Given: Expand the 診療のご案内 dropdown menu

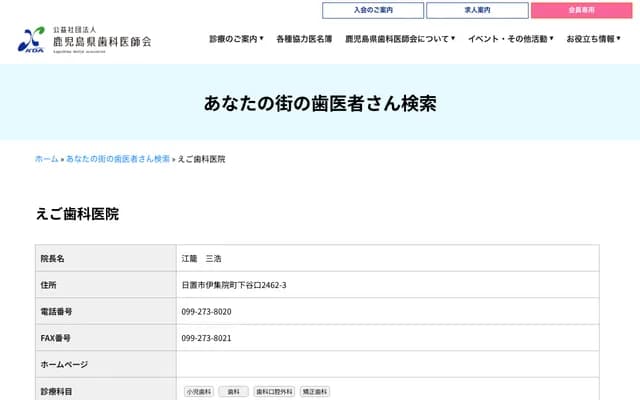Looking at the screenshot, I should 236,39.
